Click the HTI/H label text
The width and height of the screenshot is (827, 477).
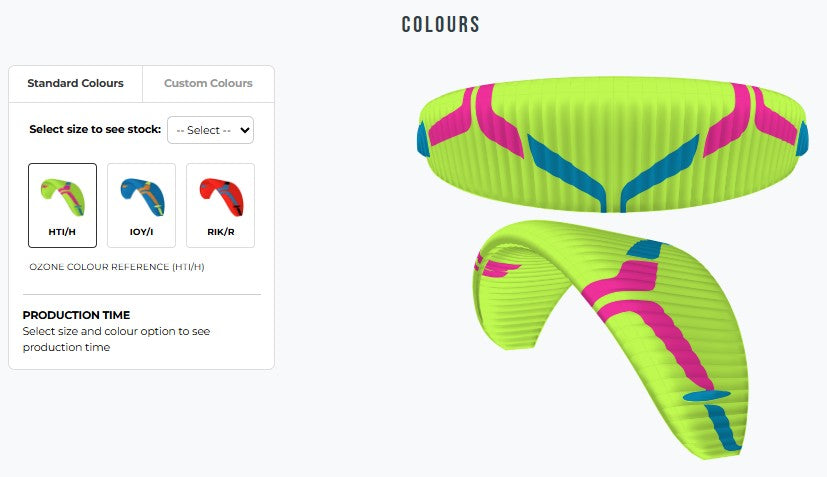62,232
